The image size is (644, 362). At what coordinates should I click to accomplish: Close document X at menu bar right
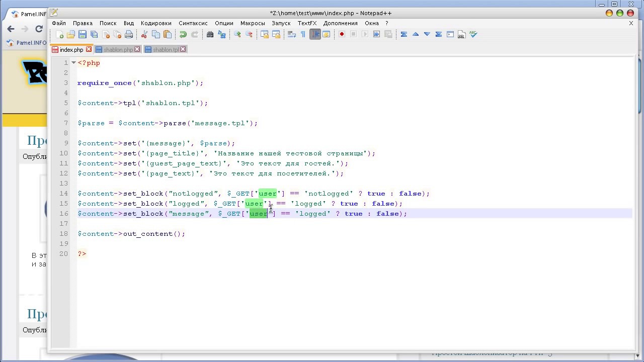(631, 23)
